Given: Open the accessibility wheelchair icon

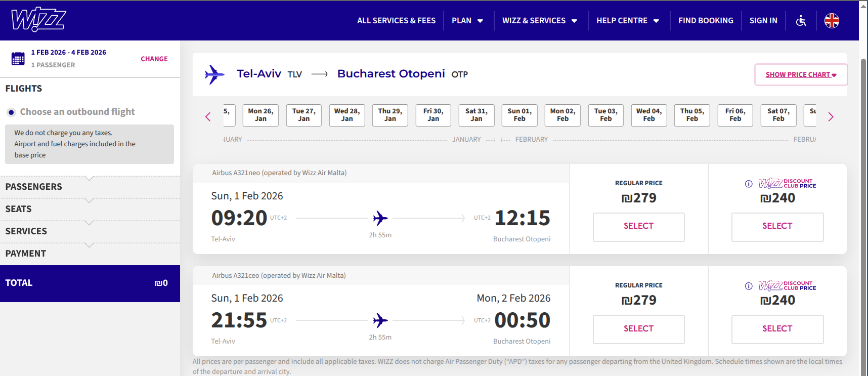Looking at the screenshot, I should click(x=801, y=21).
